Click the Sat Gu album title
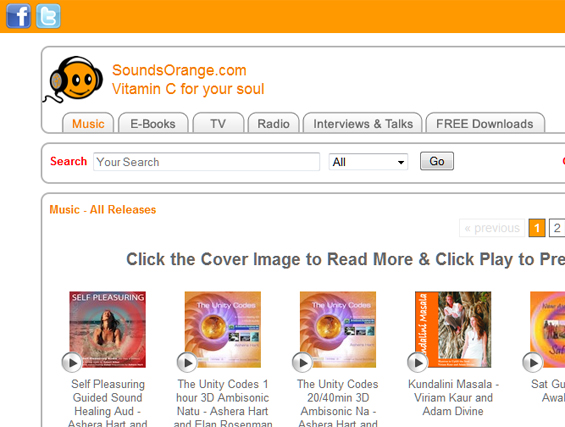Image resolution: width=565 pixels, height=427 pixels. (x=548, y=391)
